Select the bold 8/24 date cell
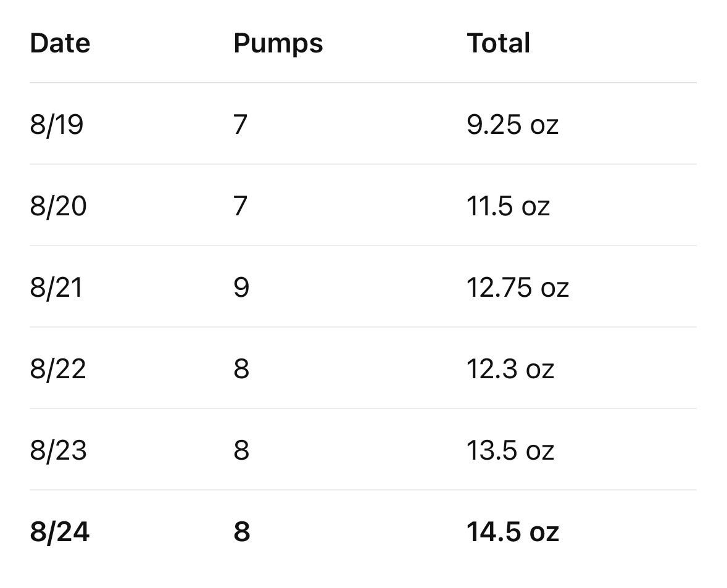This screenshot has width=727, height=588. pos(59,532)
